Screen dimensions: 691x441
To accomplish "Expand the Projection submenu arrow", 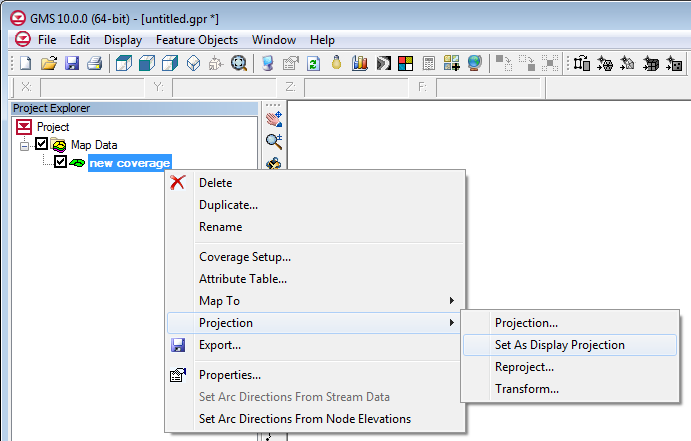I will pos(452,322).
